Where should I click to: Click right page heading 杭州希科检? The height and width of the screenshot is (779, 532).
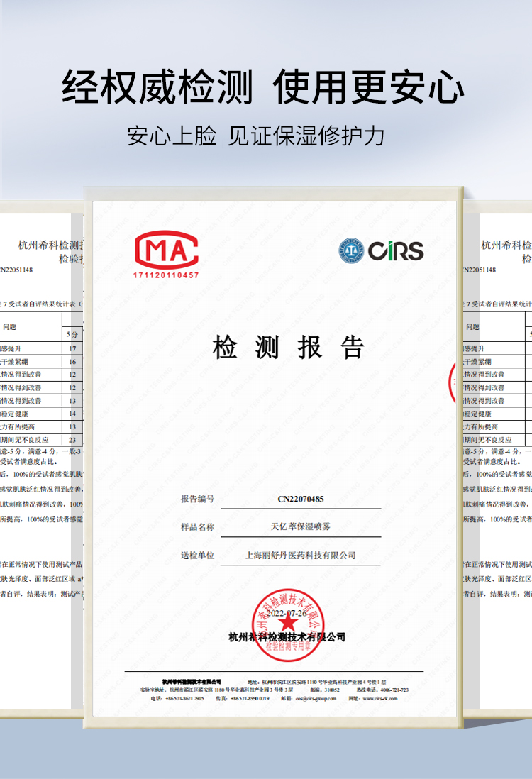(x=506, y=245)
